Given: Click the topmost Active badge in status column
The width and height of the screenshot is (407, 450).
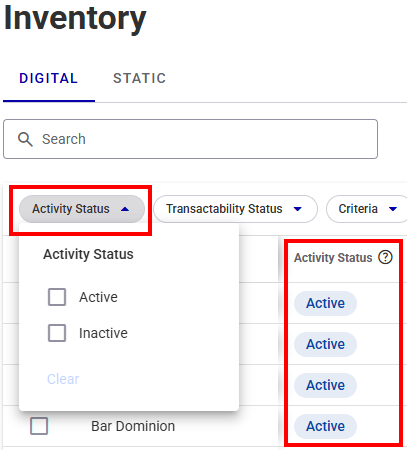Looking at the screenshot, I should [x=325, y=303].
